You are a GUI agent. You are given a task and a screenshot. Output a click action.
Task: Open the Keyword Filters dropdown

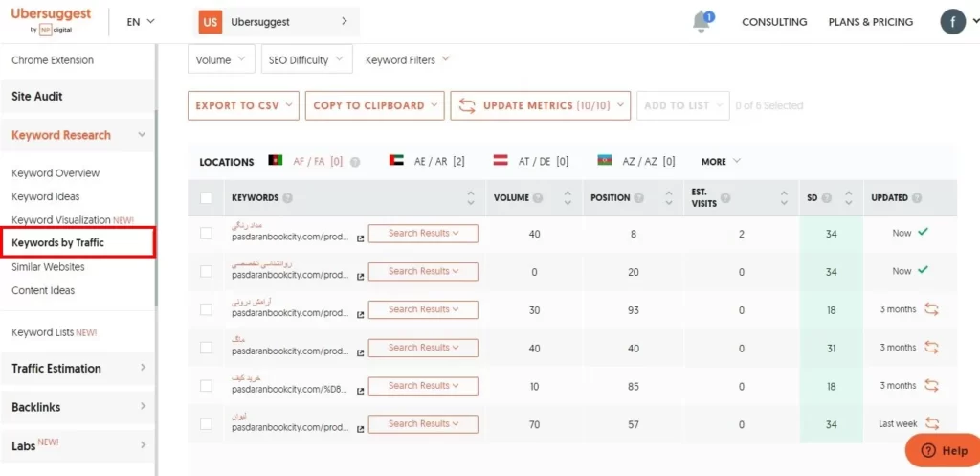point(408,60)
